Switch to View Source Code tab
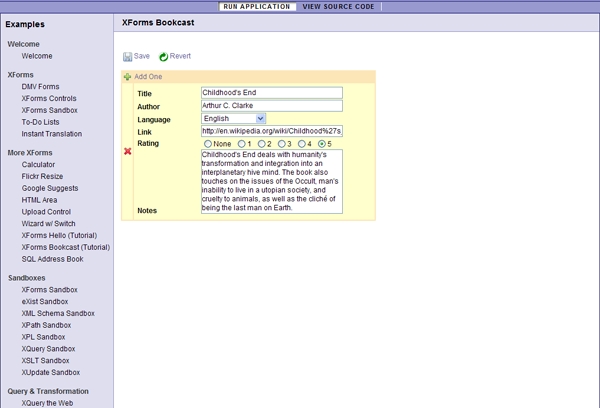 [338, 7]
